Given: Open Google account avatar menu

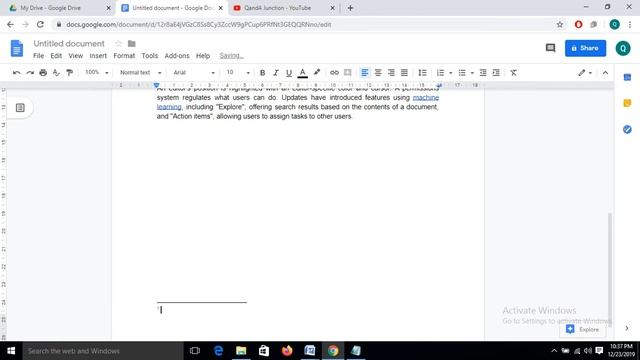Looking at the screenshot, I should point(623,48).
